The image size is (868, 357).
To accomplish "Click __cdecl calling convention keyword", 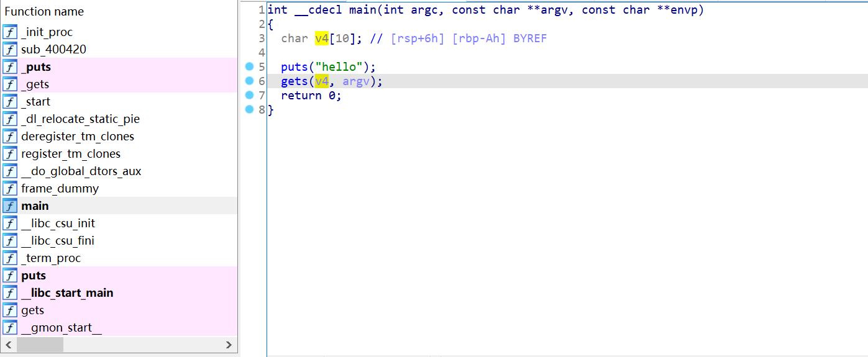I will [318, 10].
